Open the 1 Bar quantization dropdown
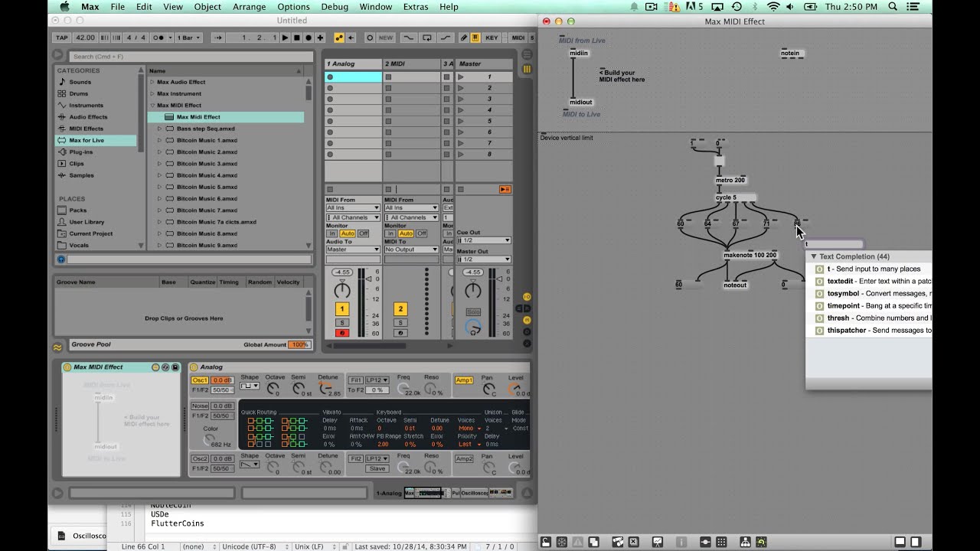Viewport: 980px width, 551px height. (188, 37)
